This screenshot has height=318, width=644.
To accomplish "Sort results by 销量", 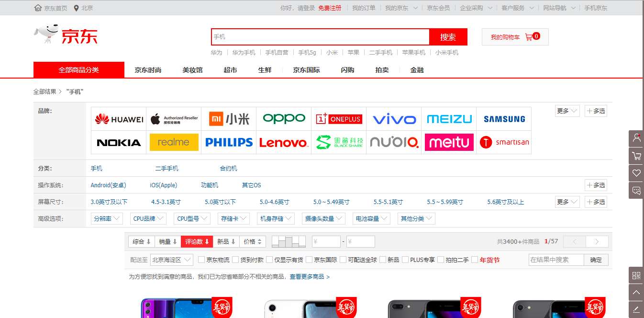I will [x=168, y=242].
